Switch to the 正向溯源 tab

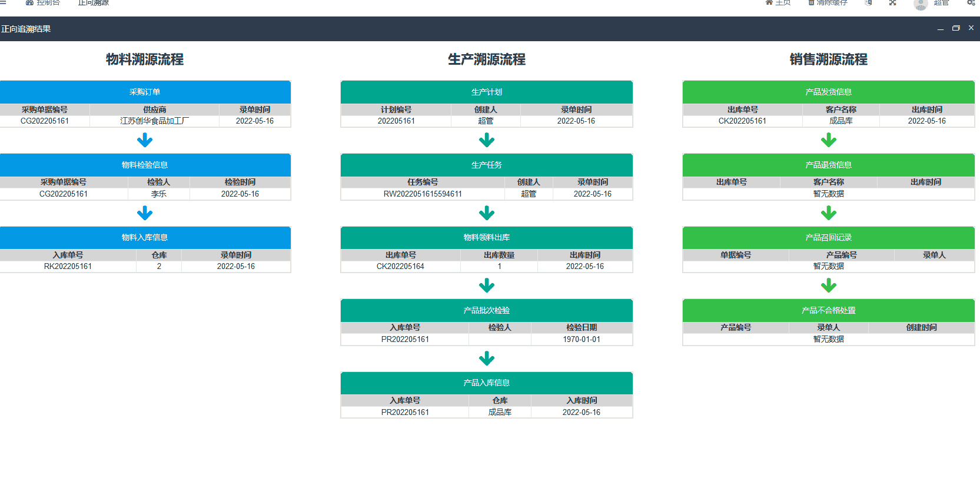[94, 3]
